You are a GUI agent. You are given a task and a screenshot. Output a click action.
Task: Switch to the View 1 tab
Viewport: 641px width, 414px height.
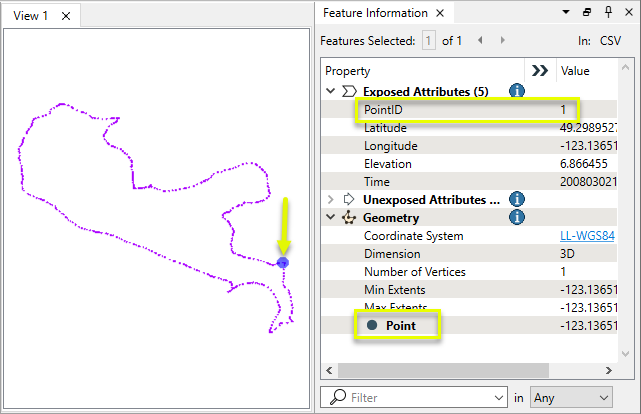pos(32,15)
